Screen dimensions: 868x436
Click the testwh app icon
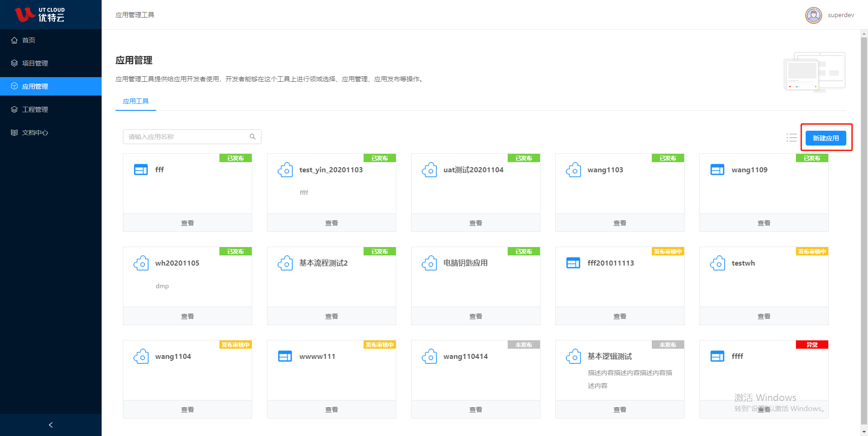tap(717, 263)
